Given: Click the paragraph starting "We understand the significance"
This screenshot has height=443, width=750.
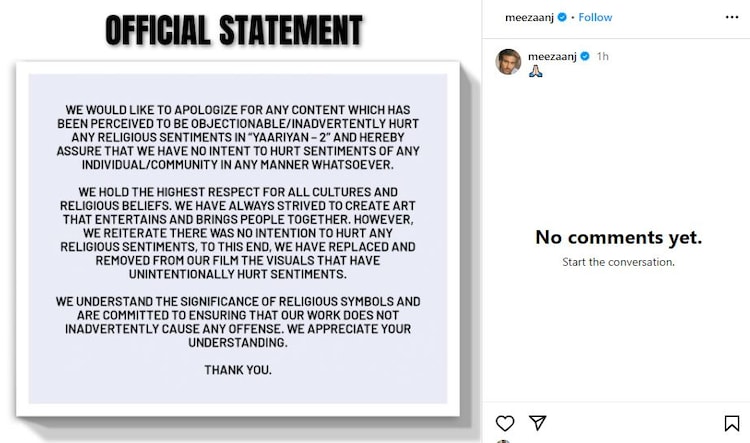Looking at the screenshot, I should click(238, 321).
